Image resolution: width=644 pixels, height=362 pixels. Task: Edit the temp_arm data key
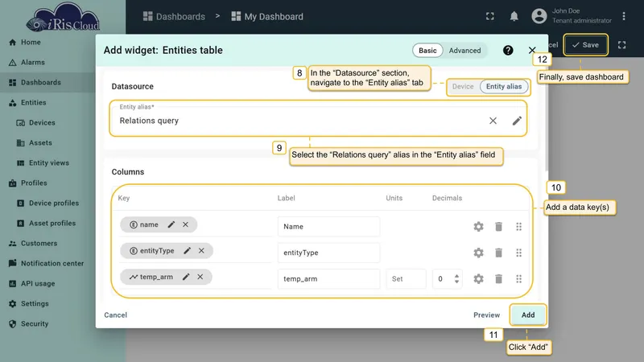(x=186, y=277)
